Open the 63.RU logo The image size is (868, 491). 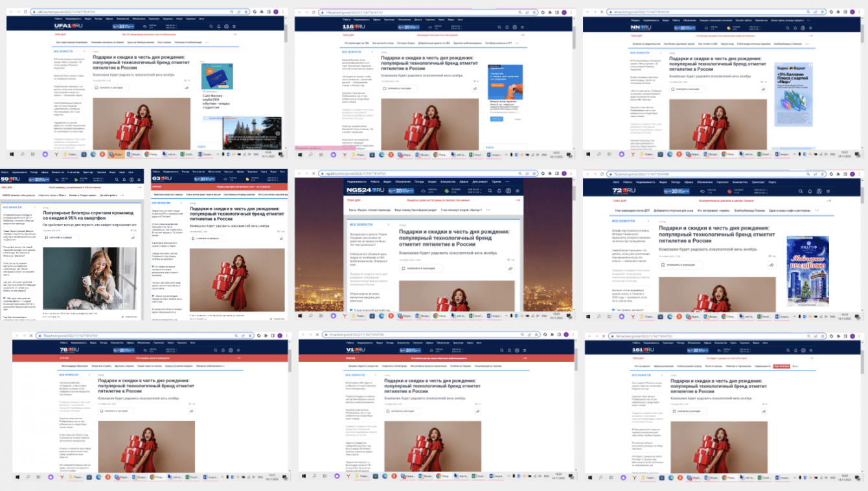click(162, 178)
